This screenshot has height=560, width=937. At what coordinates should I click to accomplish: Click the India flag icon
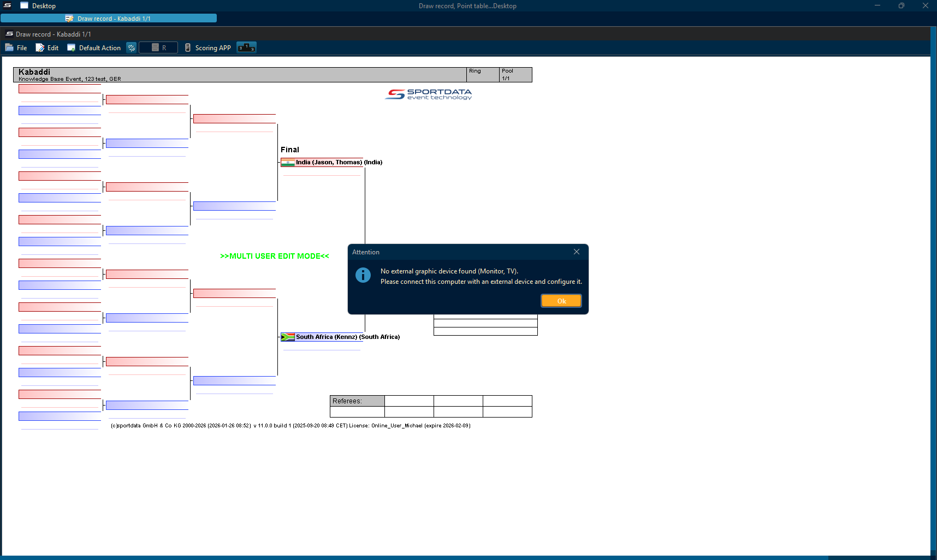click(288, 162)
